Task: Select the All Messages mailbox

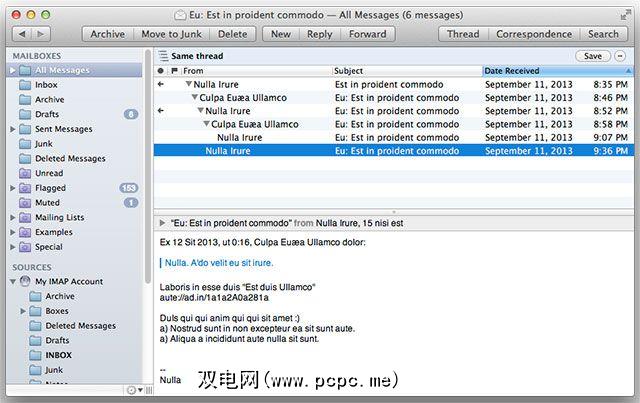Action: [74, 70]
